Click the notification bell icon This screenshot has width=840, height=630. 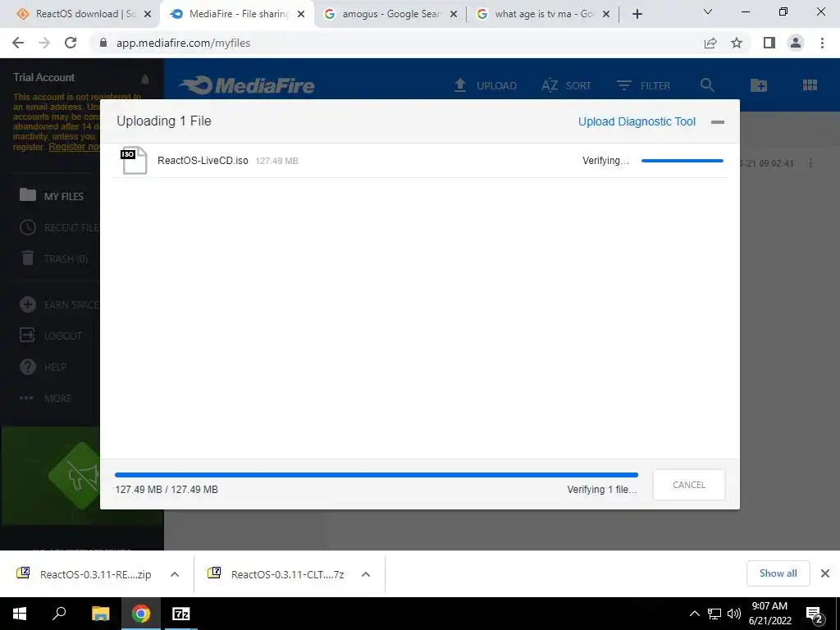tap(145, 80)
